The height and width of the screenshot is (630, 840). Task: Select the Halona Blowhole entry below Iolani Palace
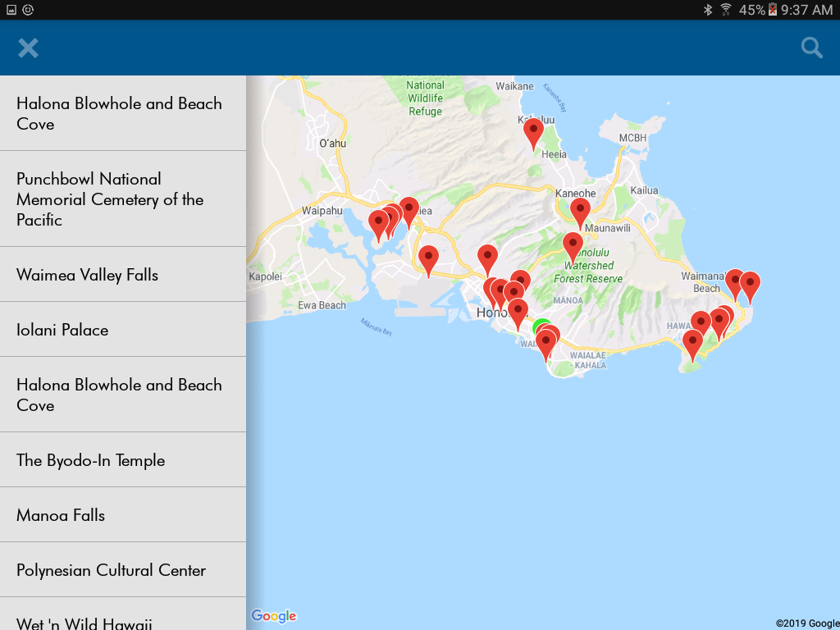123,395
